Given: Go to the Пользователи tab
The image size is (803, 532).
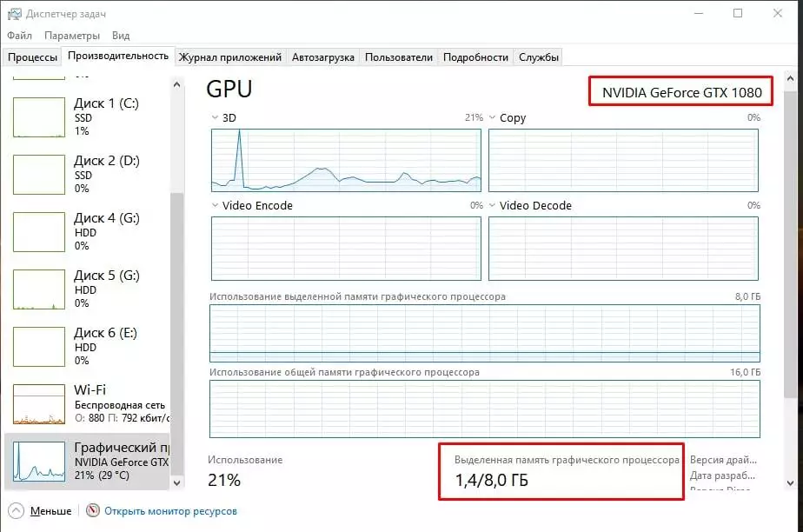Looking at the screenshot, I should pos(398,57).
